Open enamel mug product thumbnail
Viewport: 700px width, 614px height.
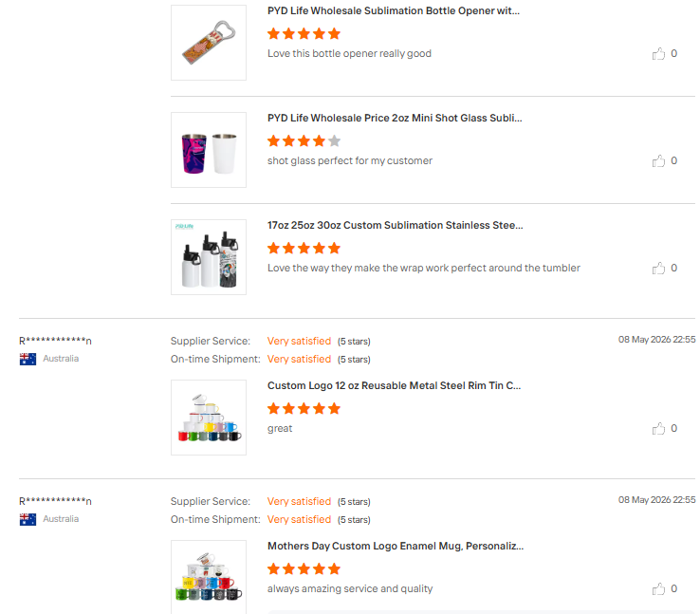click(x=209, y=577)
